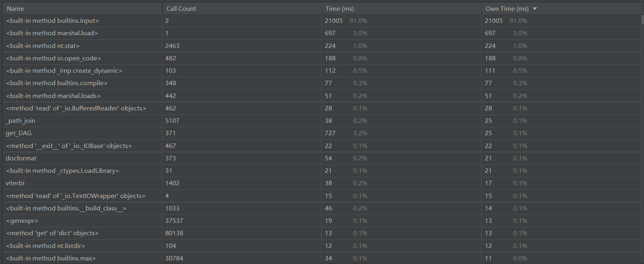The height and width of the screenshot is (264, 644).
Task: Sort by the Own Time (ms) column header
Action: (561, 8)
